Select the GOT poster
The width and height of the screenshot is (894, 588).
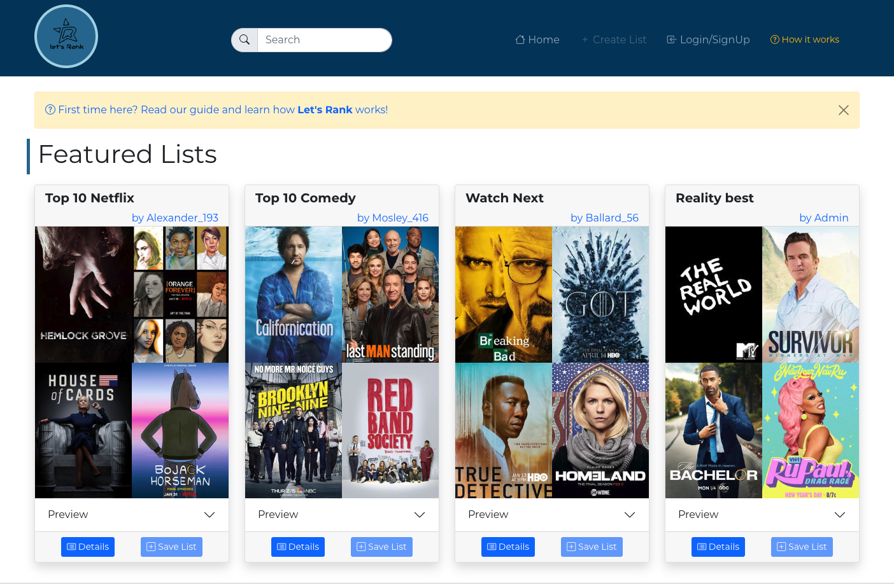(600, 295)
